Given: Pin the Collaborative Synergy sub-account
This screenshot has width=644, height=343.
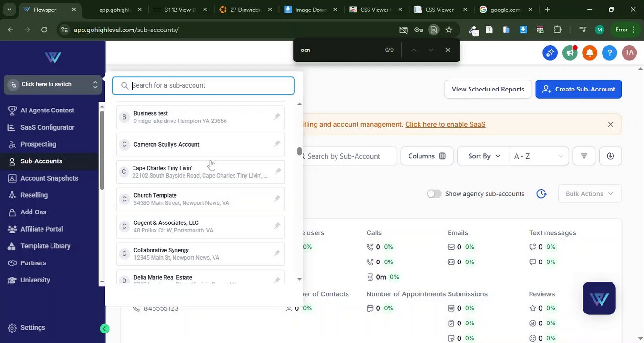Looking at the screenshot, I should [277, 253].
